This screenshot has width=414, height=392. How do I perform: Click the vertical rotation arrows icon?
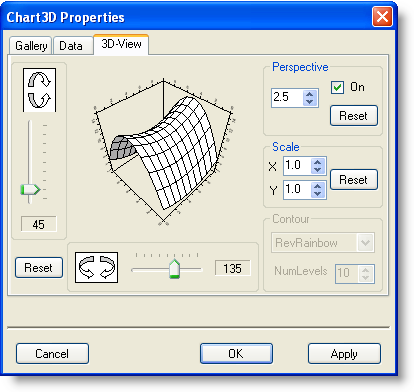(39, 90)
